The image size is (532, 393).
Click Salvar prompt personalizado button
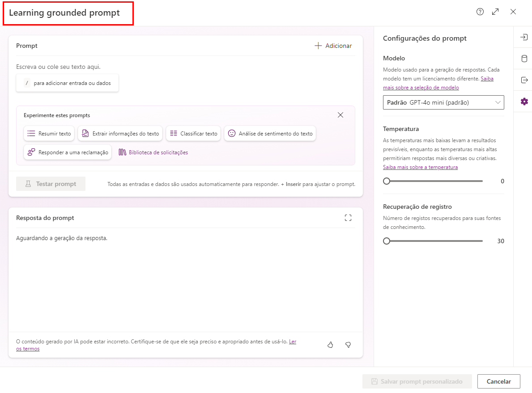[x=417, y=381]
